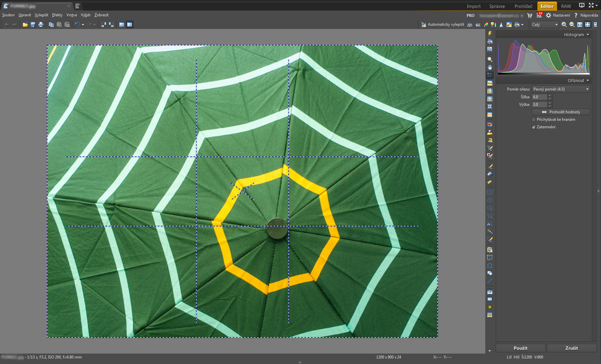Select the Crop tool in the side toolbar

[x=490, y=75]
